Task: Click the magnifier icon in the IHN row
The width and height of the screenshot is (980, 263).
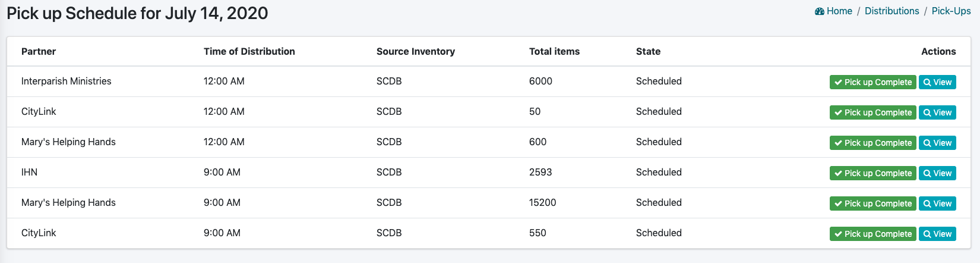Action: point(927,173)
